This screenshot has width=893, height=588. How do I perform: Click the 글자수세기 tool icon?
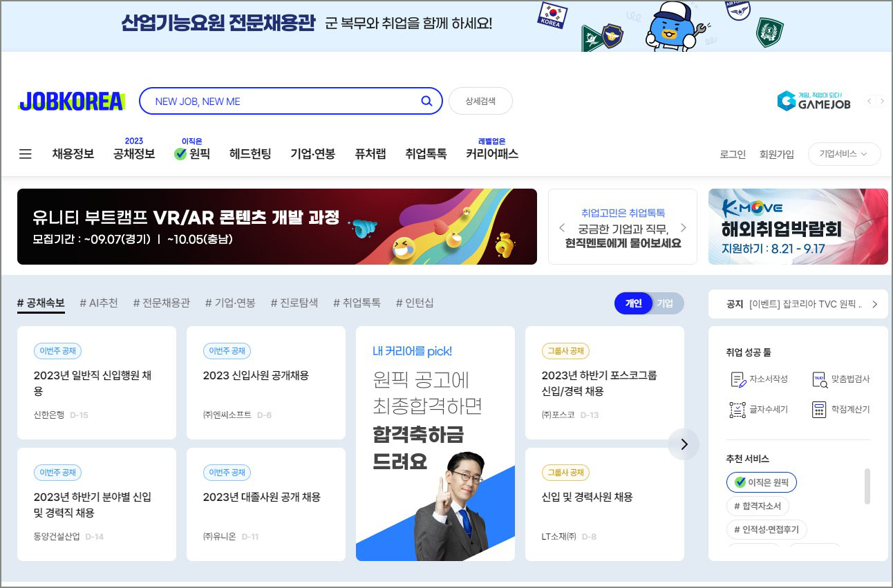click(x=738, y=409)
